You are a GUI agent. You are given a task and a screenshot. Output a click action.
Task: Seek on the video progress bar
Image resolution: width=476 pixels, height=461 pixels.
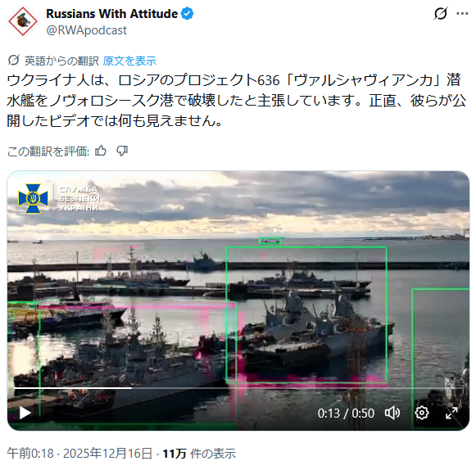pos(238,388)
